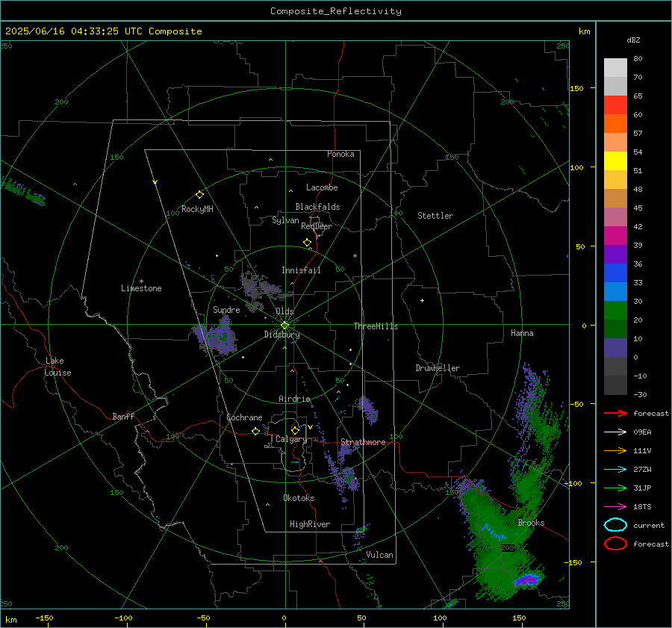Select the purple swatch between 39 and 36 dBZ
Image resolution: width=672 pixels, height=628 pixels.
pos(615,254)
